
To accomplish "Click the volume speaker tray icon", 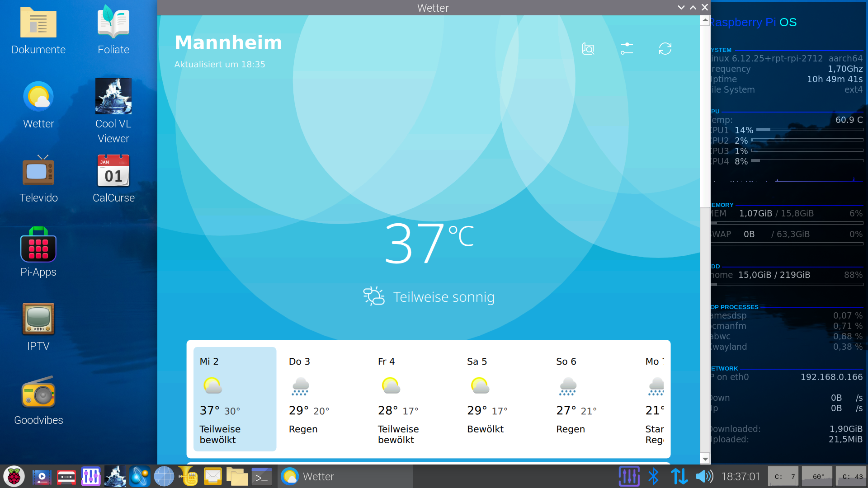I will pos(704,476).
